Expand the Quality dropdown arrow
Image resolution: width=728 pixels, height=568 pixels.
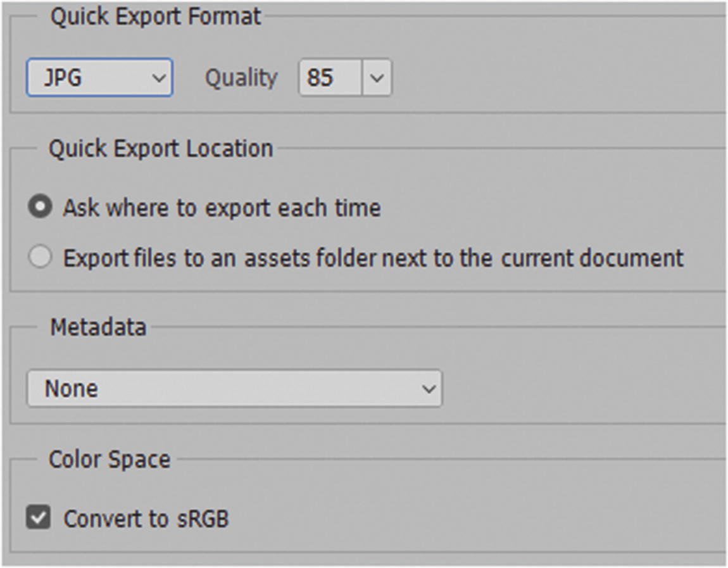(377, 79)
